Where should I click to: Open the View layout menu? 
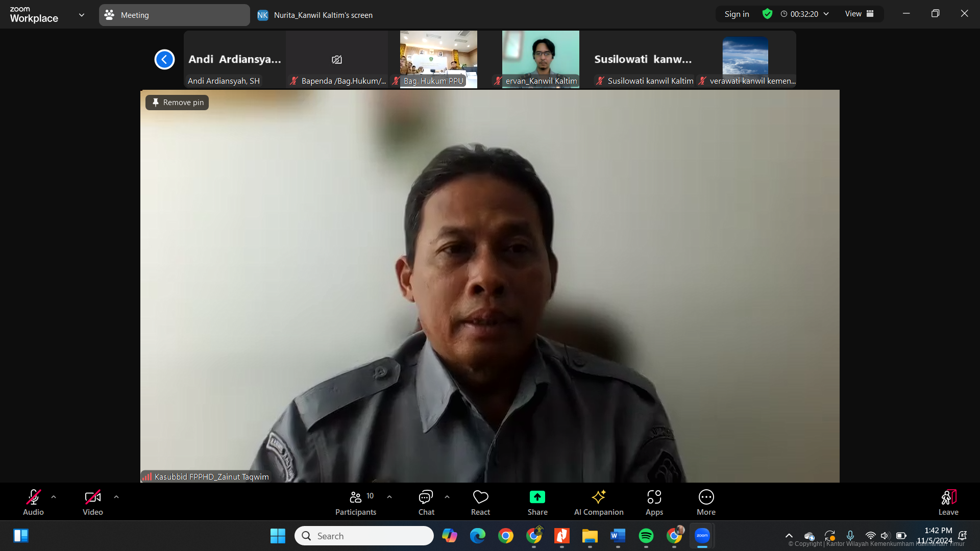(x=860, y=14)
